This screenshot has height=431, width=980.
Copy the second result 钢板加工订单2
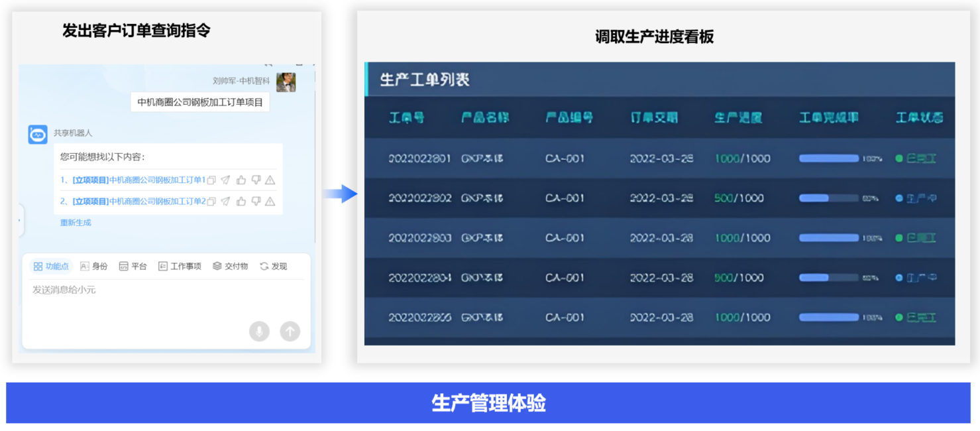click(211, 202)
